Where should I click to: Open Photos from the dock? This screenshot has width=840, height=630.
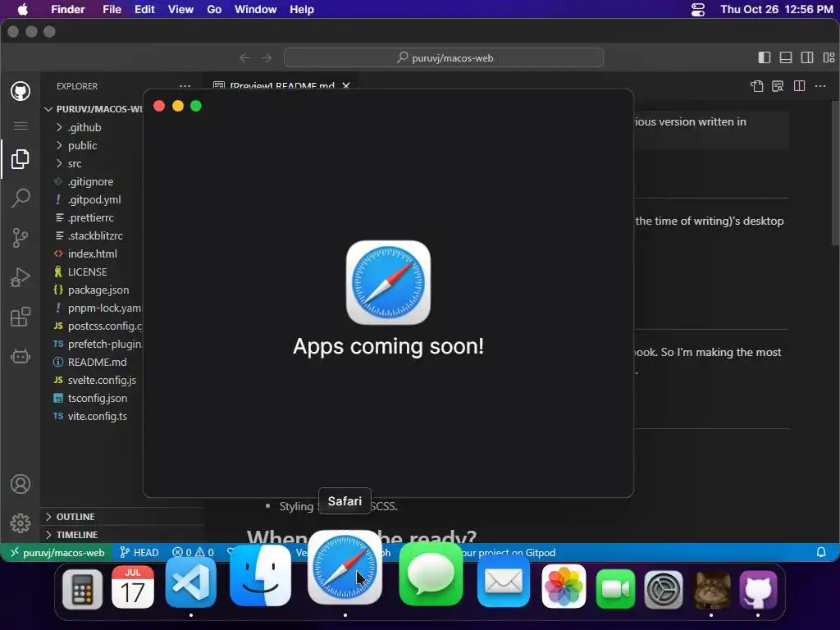(564, 587)
